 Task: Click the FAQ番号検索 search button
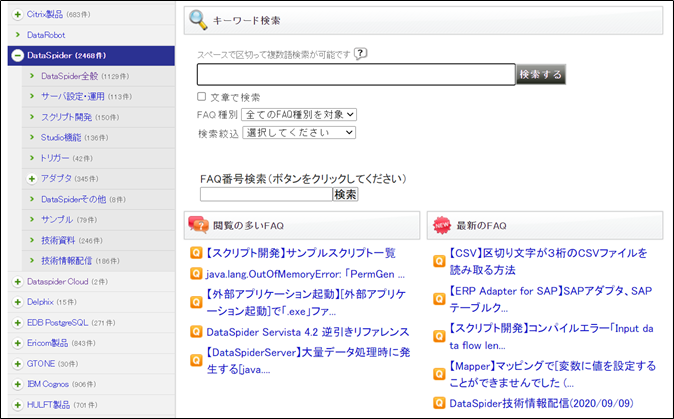(x=345, y=194)
